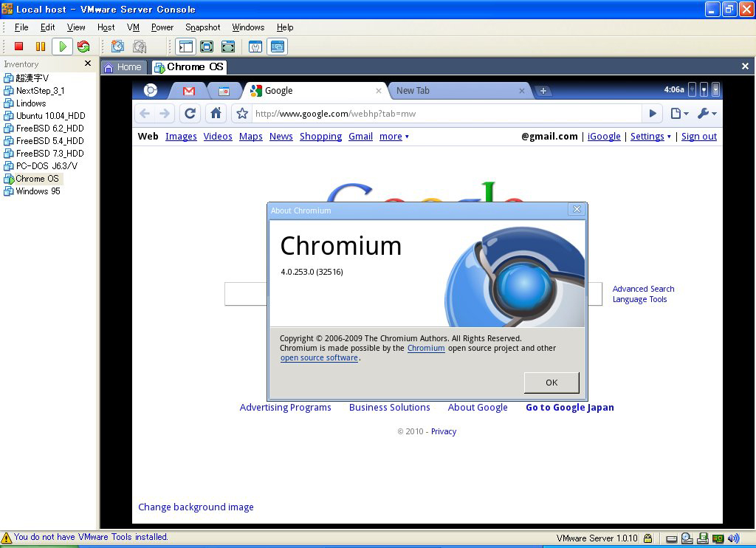This screenshot has width=756, height=548.
Task: Click Change background image link
Action: pyautogui.click(x=196, y=507)
